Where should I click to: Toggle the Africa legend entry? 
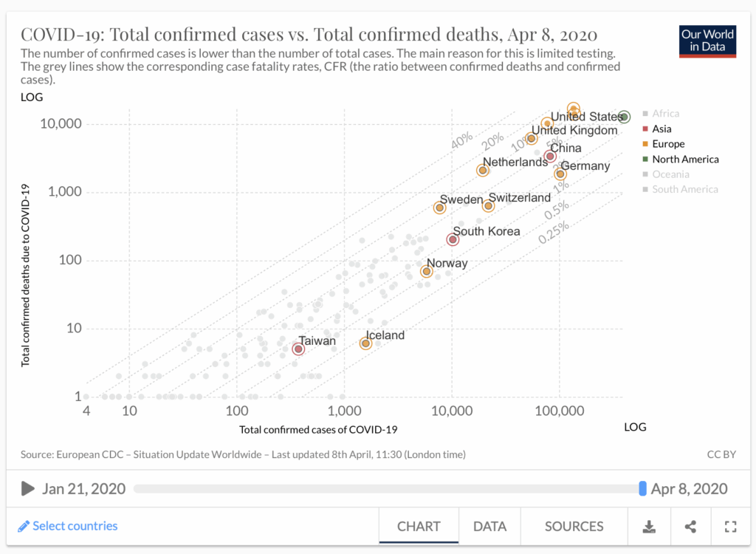(x=665, y=114)
